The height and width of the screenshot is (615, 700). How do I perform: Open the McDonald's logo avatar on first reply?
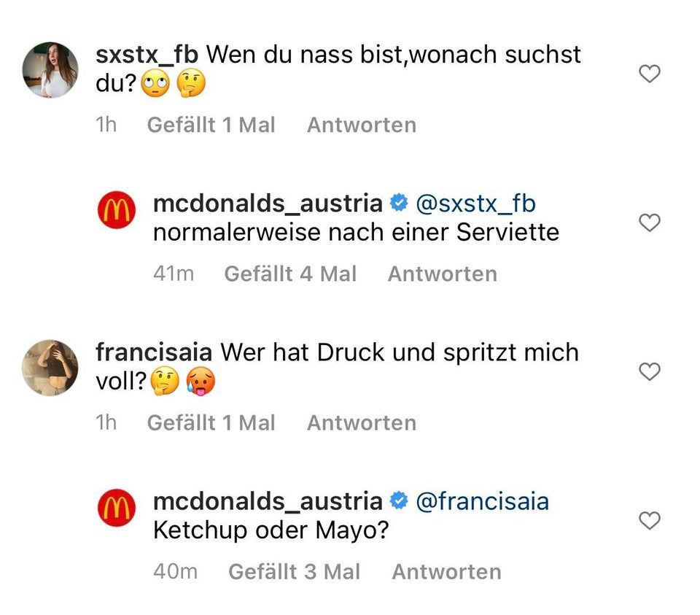click(x=116, y=209)
